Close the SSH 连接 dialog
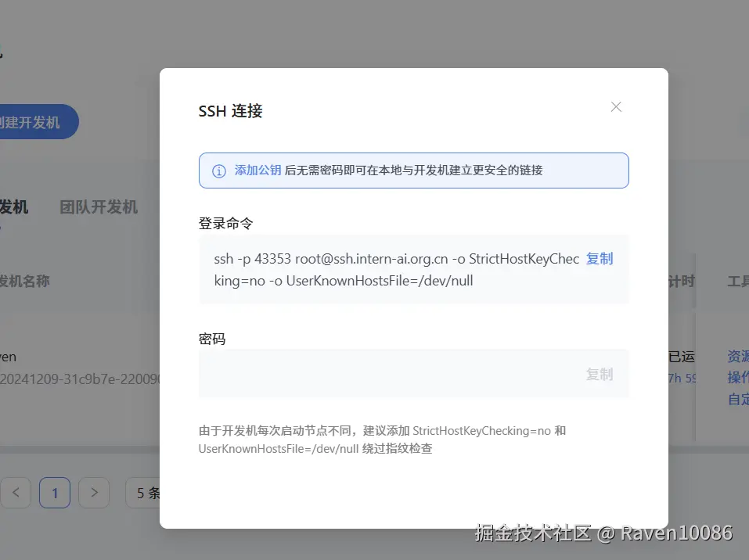This screenshot has height=560, width=749. click(x=616, y=107)
